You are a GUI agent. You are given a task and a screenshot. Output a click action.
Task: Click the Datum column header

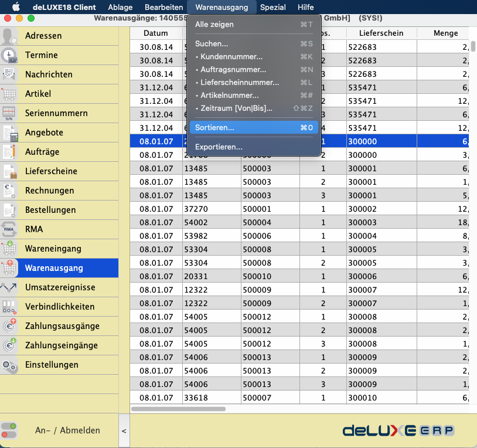point(155,33)
